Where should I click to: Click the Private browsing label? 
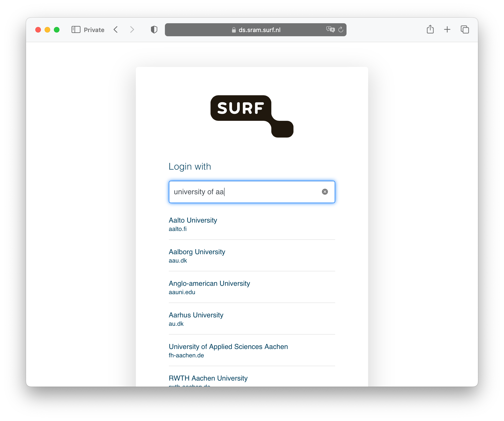click(x=94, y=30)
